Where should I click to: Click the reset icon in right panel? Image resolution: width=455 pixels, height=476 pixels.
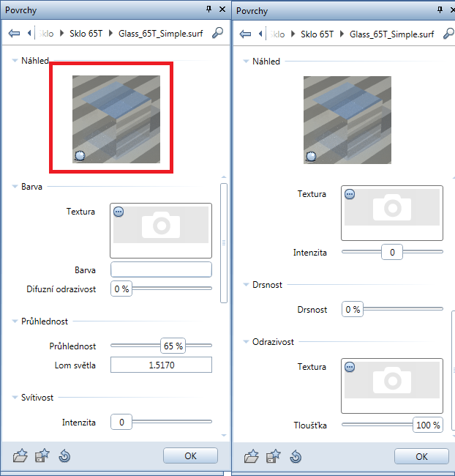(296, 456)
